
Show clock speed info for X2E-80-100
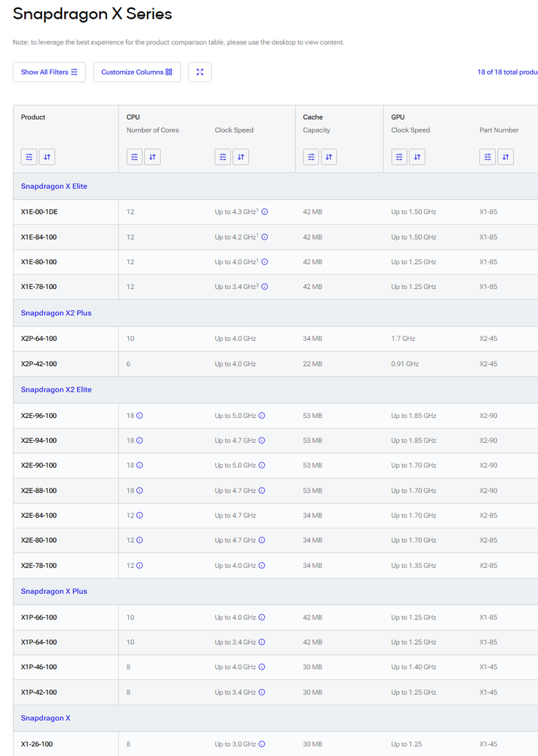(262, 540)
